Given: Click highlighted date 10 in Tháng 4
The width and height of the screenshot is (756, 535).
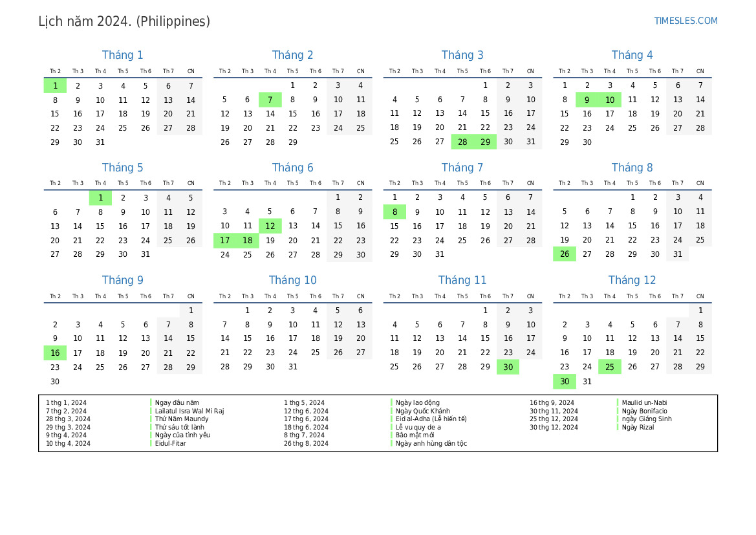Looking at the screenshot, I should click(x=610, y=100).
